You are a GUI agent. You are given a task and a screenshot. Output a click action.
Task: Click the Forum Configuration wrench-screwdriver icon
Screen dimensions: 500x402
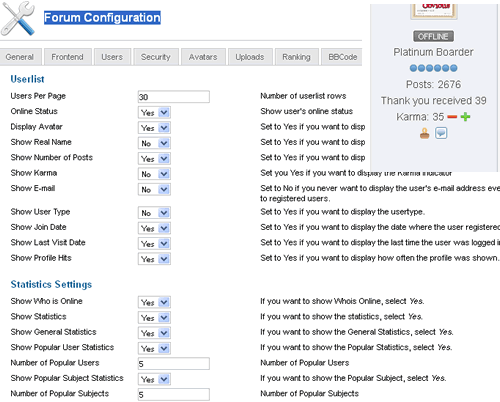(x=18, y=19)
